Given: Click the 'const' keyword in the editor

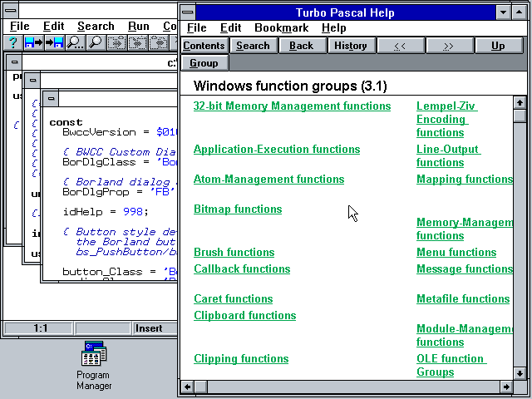Looking at the screenshot, I should point(66,122).
